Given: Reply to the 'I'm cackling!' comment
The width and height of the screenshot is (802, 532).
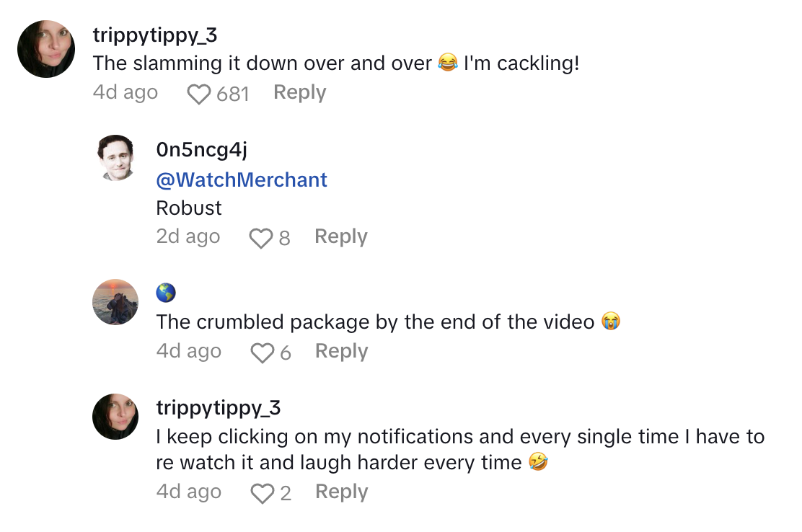Looking at the screenshot, I should pyautogui.click(x=299, y=93).
